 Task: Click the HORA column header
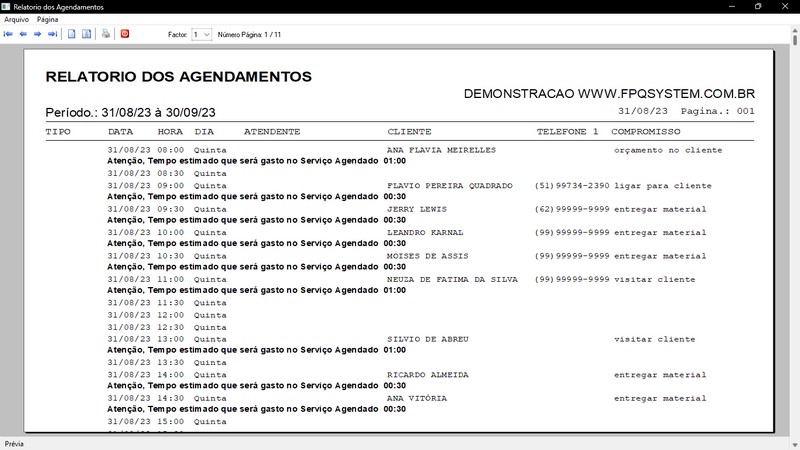point(170,132)
